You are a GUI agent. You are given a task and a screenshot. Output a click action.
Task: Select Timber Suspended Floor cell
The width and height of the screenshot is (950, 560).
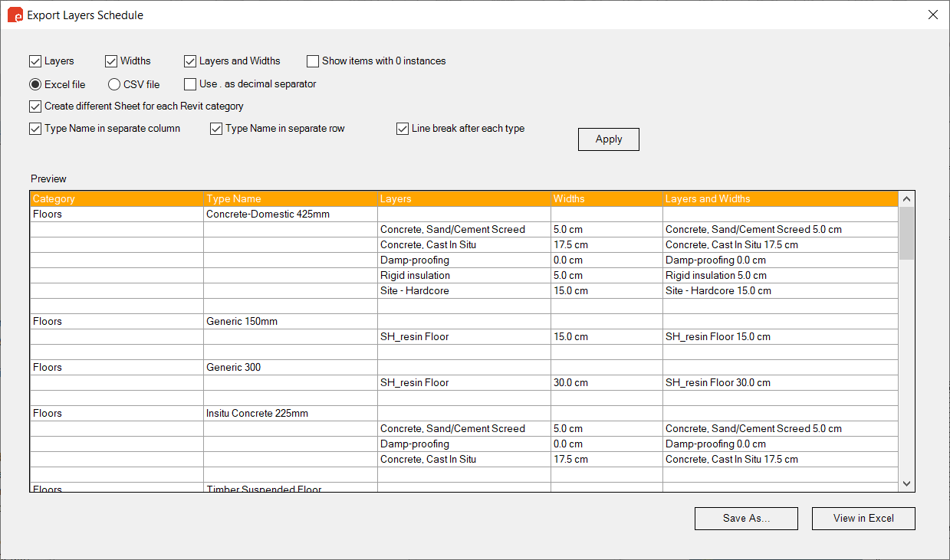[x=291, y=487]
